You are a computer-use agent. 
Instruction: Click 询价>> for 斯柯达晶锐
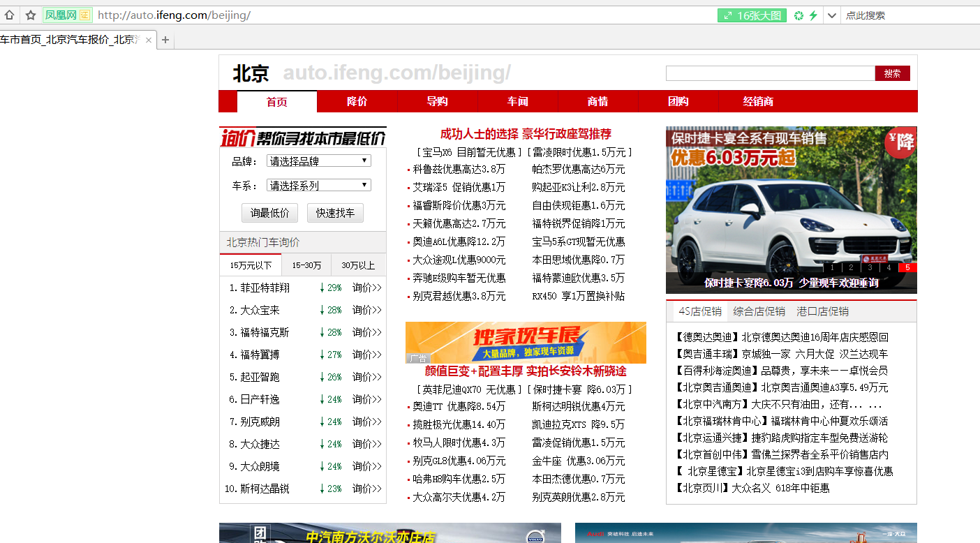click(367, 489)
